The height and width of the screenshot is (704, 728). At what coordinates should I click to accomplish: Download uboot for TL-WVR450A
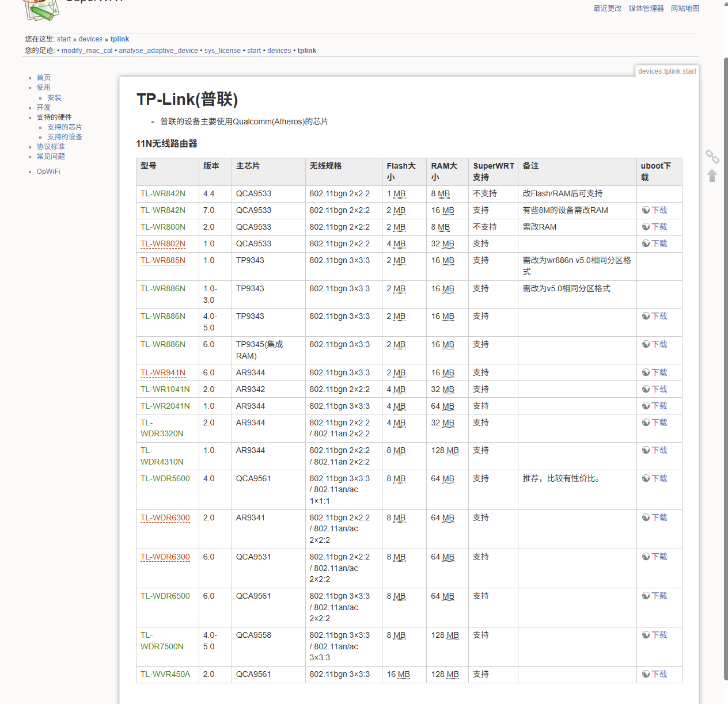coord(655,675)
